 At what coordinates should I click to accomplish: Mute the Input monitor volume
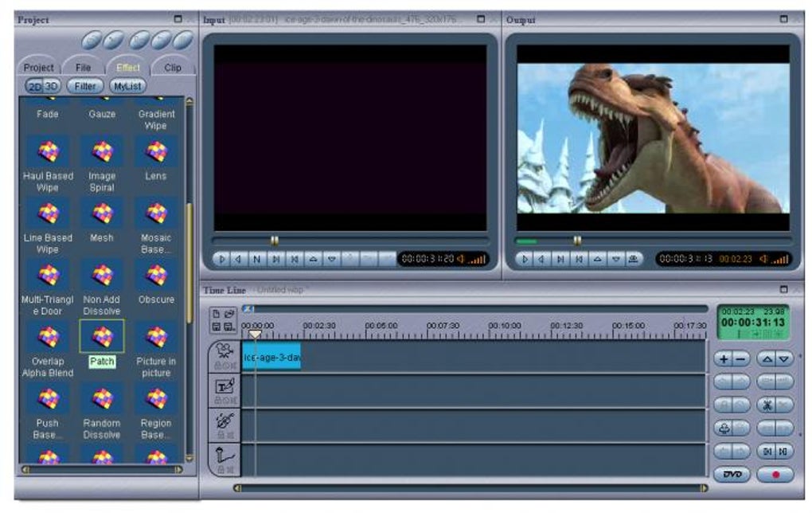(x=460, y=259)
